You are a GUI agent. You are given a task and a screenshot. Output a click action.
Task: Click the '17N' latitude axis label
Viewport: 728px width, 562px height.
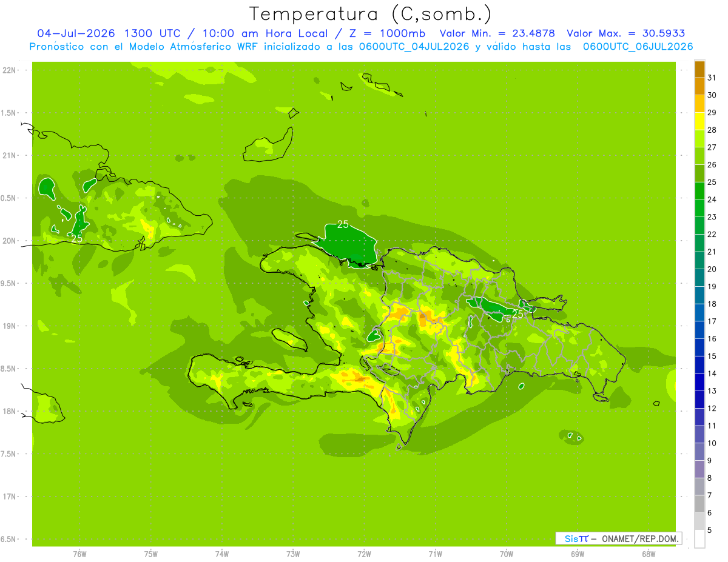click(10, 497)
